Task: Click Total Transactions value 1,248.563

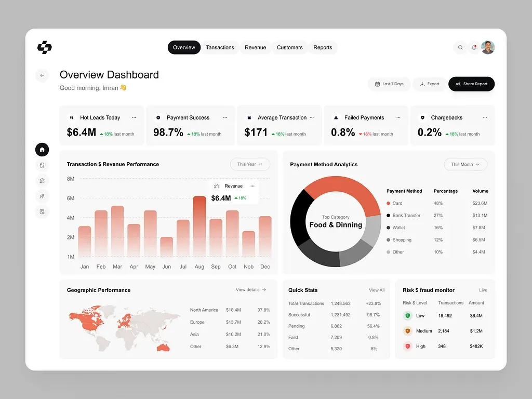Action: [x=341, y=303]
